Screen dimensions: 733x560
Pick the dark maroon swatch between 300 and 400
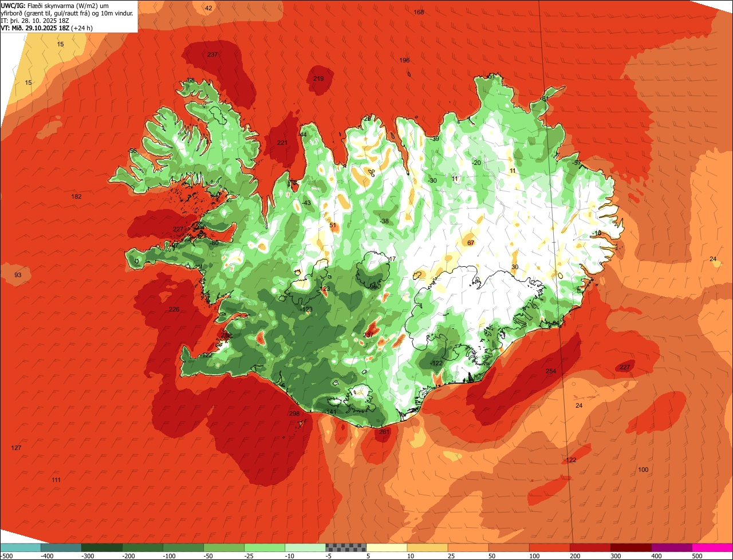[x=630, y=547]
